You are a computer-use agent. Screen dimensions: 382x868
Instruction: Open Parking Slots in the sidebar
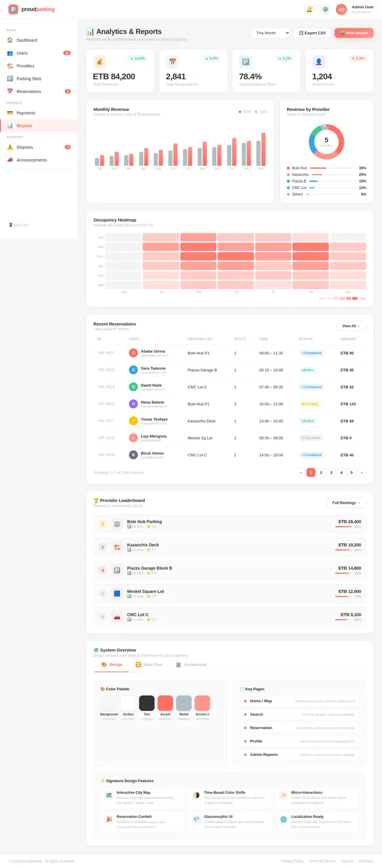(x=29, y=79)
